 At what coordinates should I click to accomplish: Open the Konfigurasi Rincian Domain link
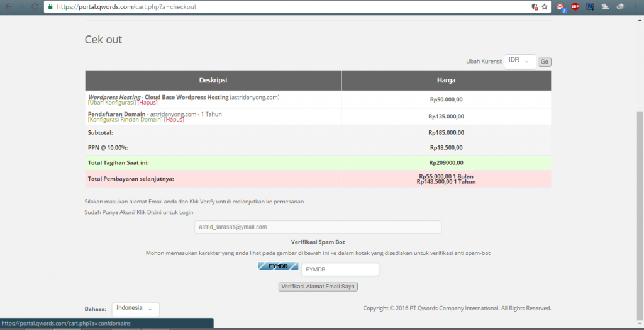tap(125, 120)
